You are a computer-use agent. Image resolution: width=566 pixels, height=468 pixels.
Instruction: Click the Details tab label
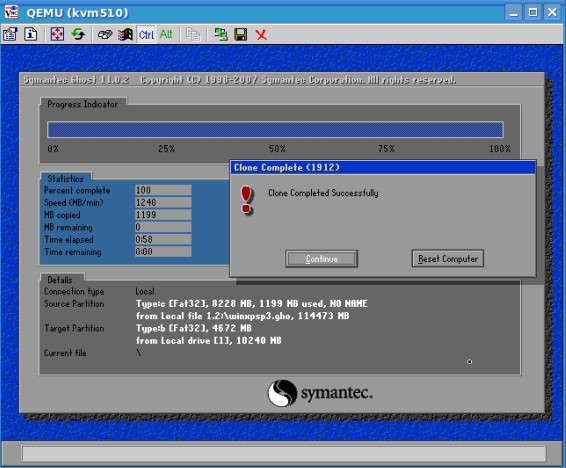pyautogui.click(x=60, y=280)
